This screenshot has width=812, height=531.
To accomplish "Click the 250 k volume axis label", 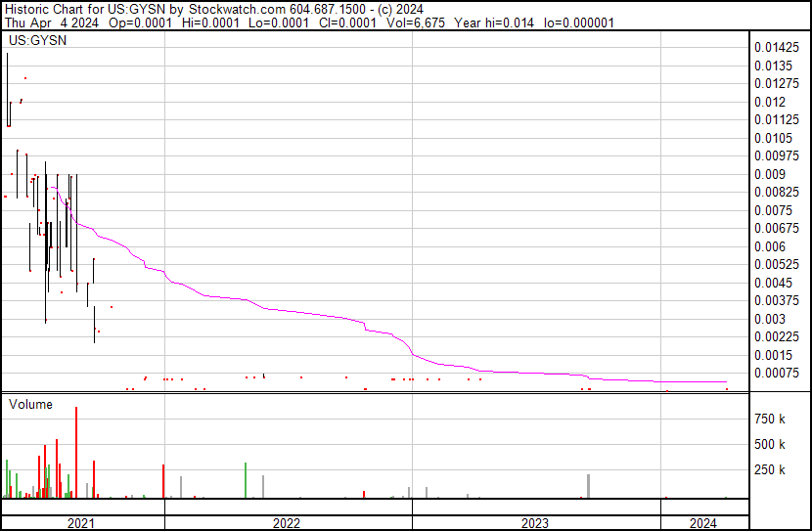I will 770,470.
